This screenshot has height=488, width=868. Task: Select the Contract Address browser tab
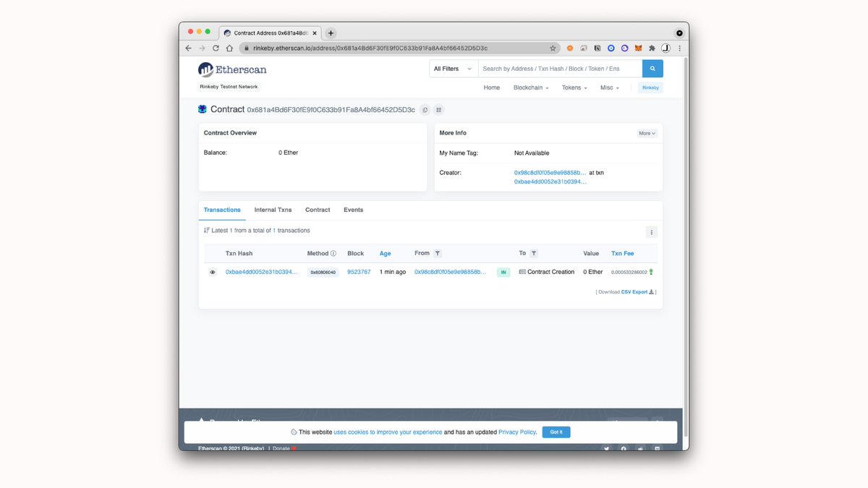(269, 33)
